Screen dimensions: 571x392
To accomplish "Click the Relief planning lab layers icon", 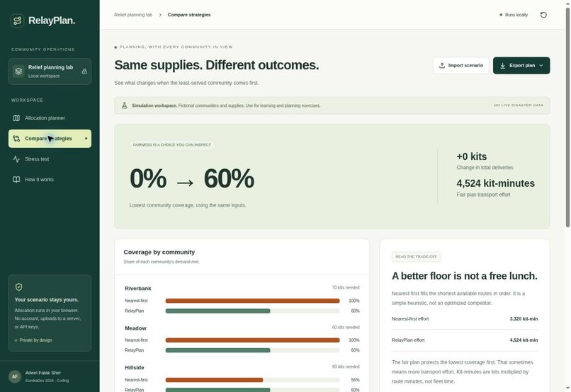I will coord(18,71).
